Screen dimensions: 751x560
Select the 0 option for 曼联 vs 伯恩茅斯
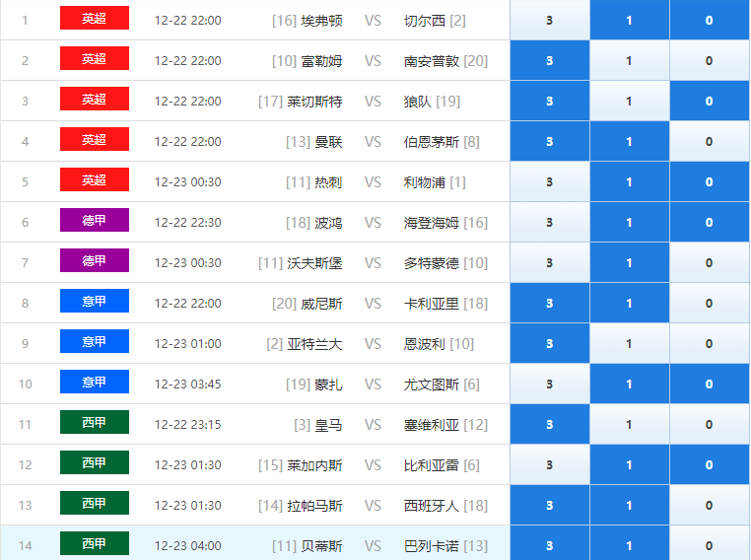pyautogui.click(x=710, y=141)
